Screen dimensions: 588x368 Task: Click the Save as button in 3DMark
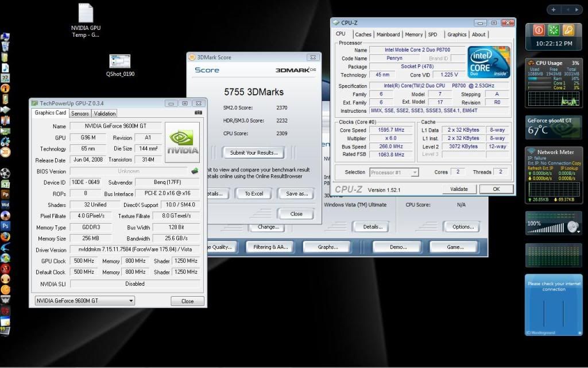[296, 194]
